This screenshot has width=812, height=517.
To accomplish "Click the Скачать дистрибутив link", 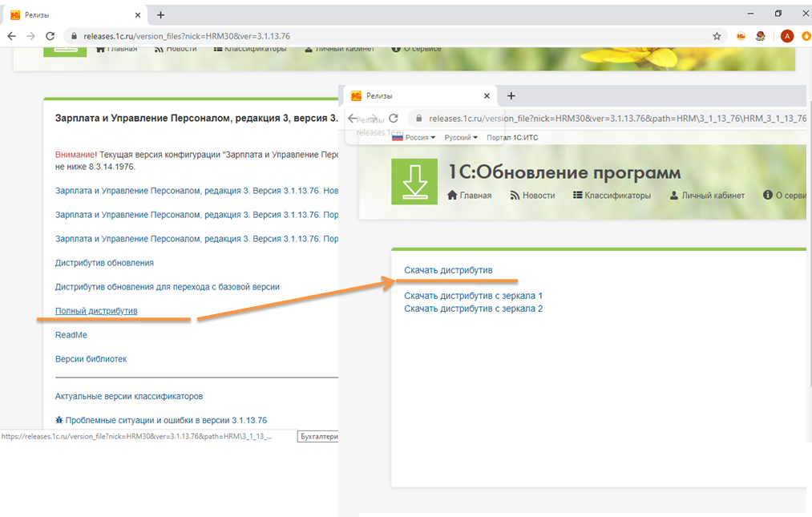I will (x=448, y=270).
